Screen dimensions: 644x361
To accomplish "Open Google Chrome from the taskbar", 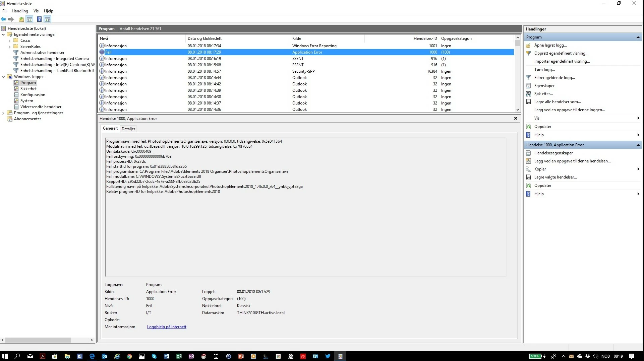I will pyautogui.click(x=129, y=356).
